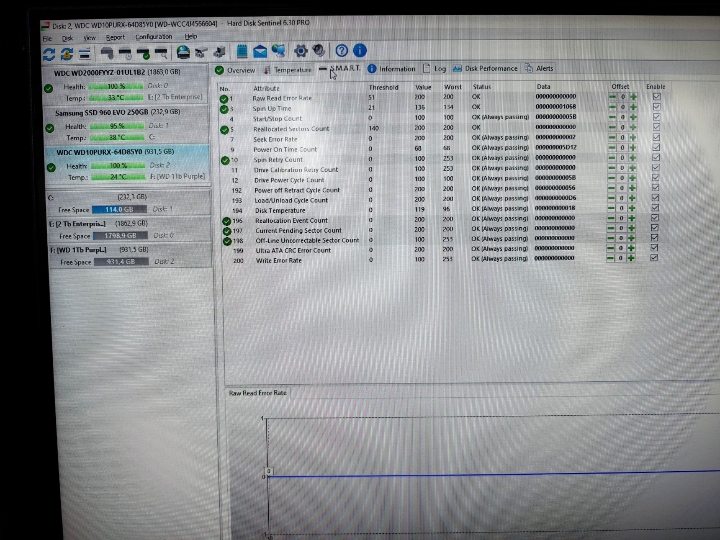Click green plus offset for Raw Read Error Rate
This screenshot has width=720, height=540.
[634, 96]
